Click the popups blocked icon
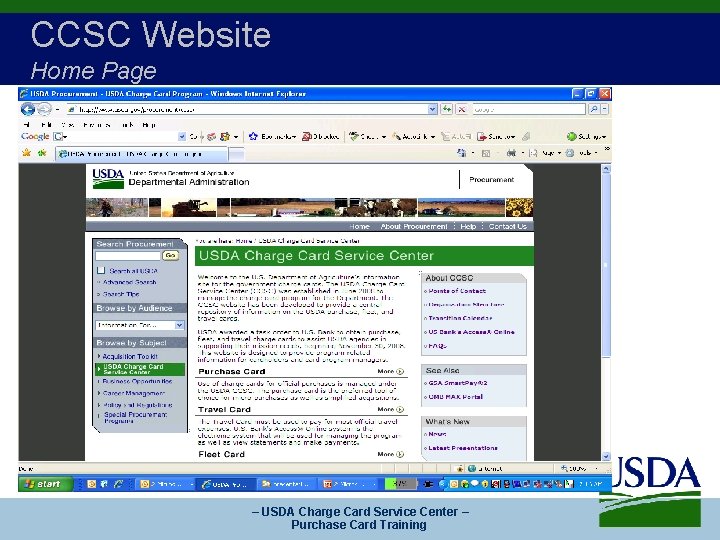This screenshot has width=720, height=540. point(307,136)
